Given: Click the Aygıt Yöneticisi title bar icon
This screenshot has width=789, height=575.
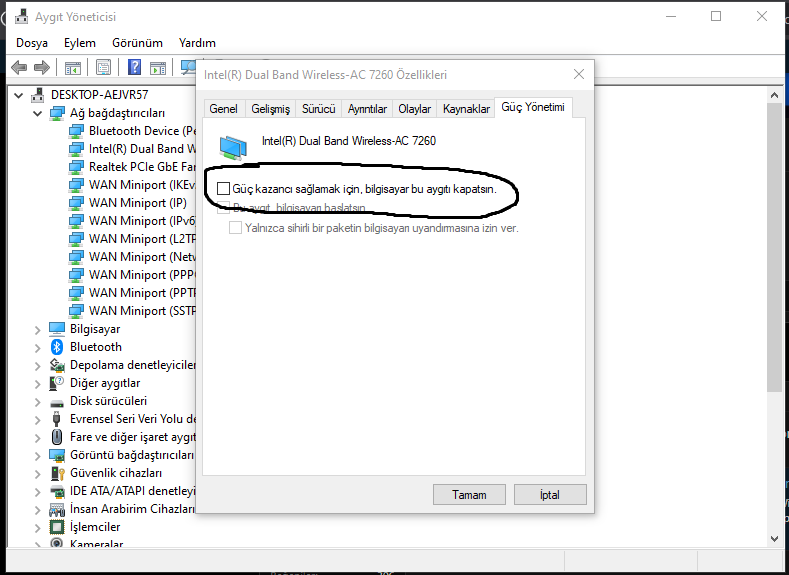Looking at the screenshot, I should coord(21,16).
